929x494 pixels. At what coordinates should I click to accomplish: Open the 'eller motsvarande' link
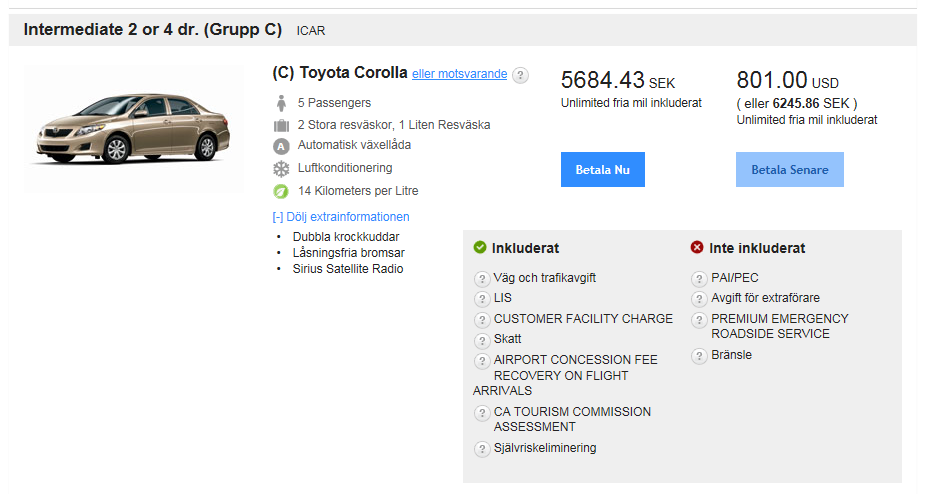pos(459,74)
